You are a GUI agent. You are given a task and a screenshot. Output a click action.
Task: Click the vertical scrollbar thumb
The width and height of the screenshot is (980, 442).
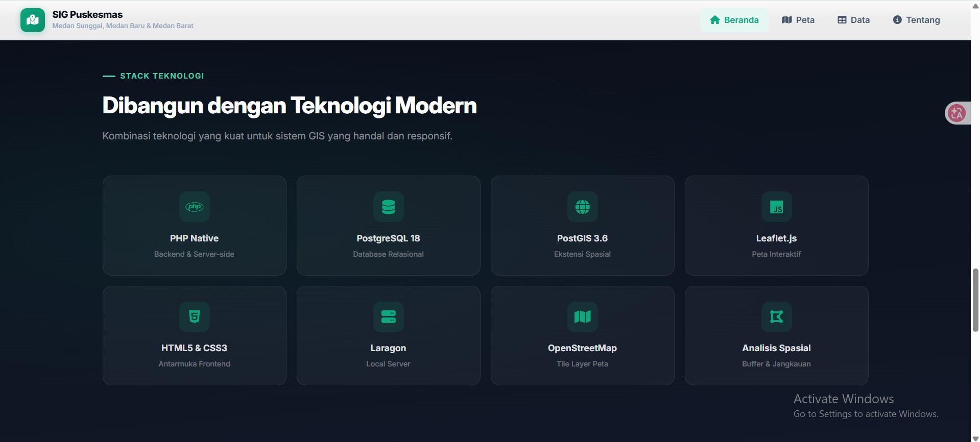click(975, 300)
